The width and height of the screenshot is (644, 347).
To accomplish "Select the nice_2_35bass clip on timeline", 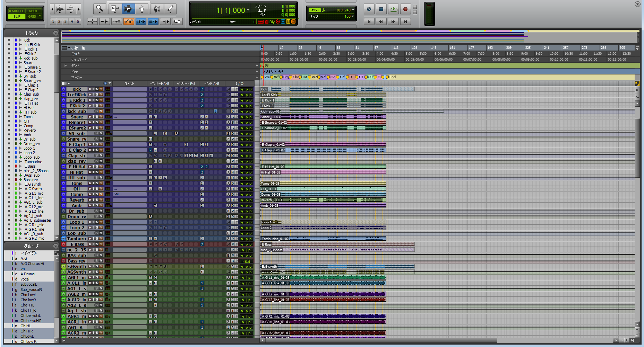I will point(337,250).
